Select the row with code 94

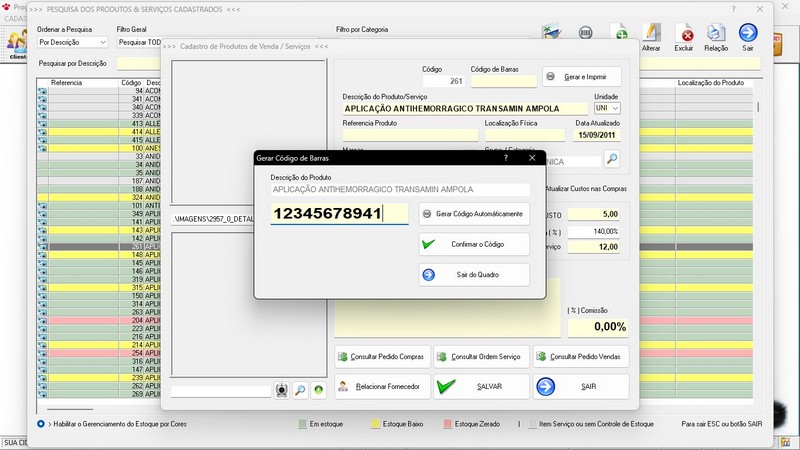[99, 91]
